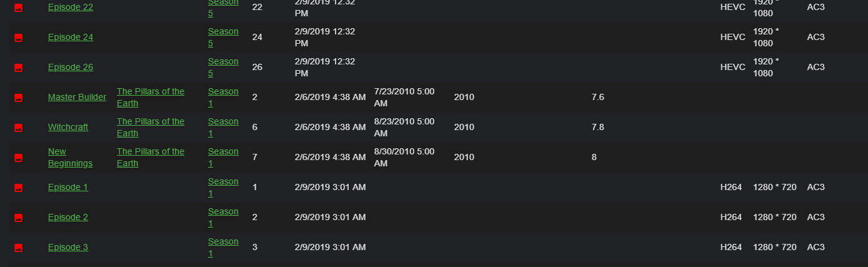Screen dimensions: 868x267
Task: Go to Season 5 from the Episode 26 row
Action: 223,67
